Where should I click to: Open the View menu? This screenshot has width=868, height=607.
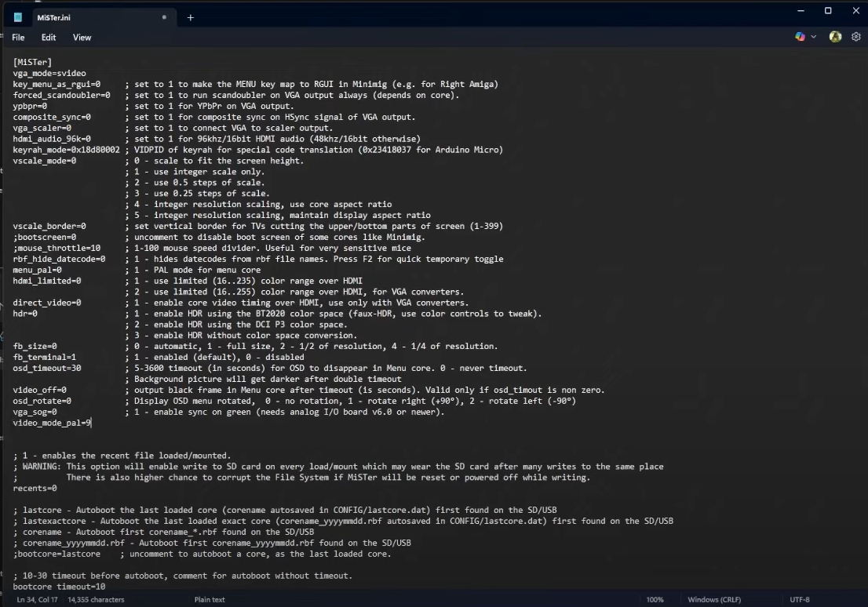pyautogui.click(x=82, y=38)
